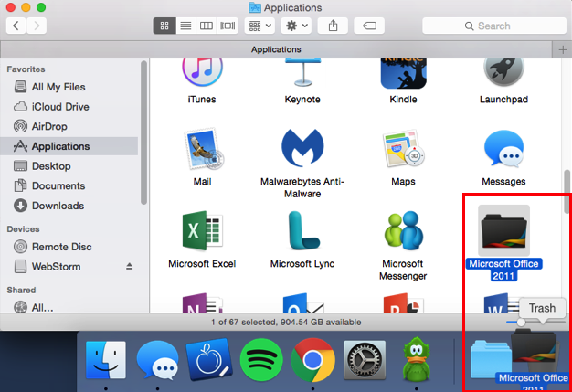Viewport: 572px width, 392px height.
Task: Switch to icon view
Action: [x=164, y=26]
